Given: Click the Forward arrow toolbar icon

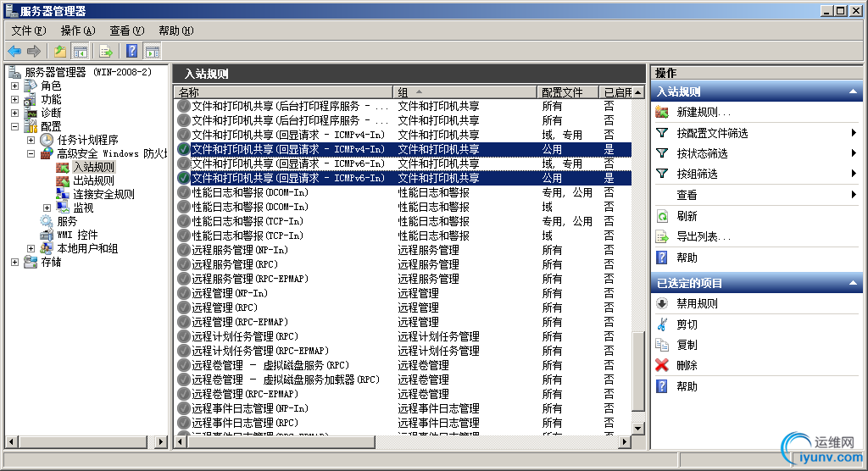Looking at the screenshot, I should pos(34,52).
